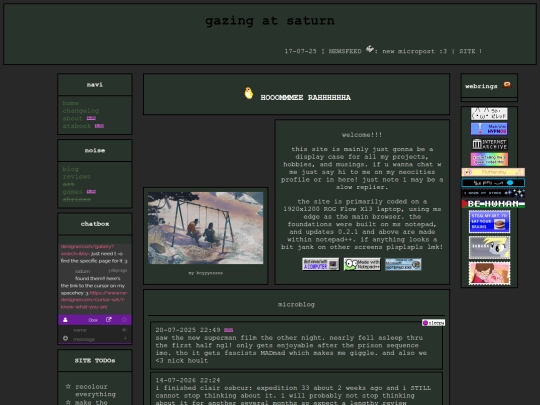Click the chatbox message input field
540x405 pixels.
96,339
